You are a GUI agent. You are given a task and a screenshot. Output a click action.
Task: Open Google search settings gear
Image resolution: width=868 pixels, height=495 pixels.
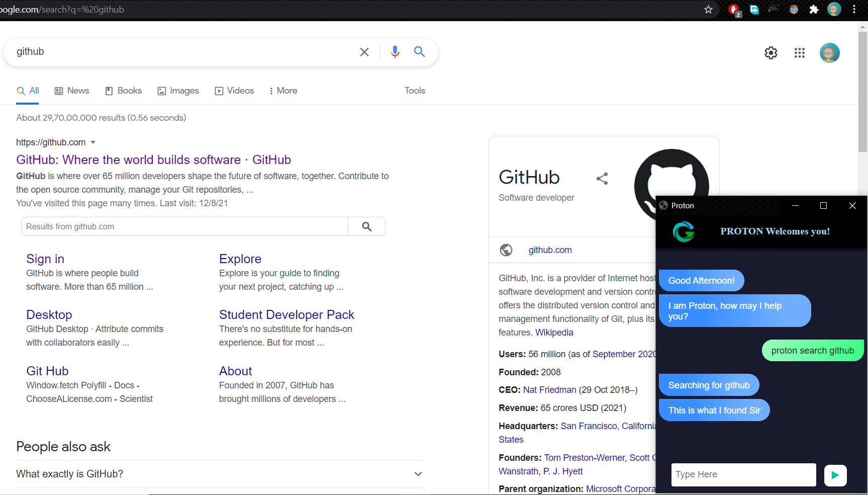click(x=771, y=53)
